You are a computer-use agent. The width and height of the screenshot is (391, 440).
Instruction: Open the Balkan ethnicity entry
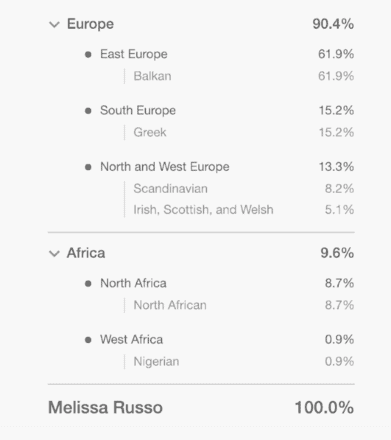(x=152, y=76)
